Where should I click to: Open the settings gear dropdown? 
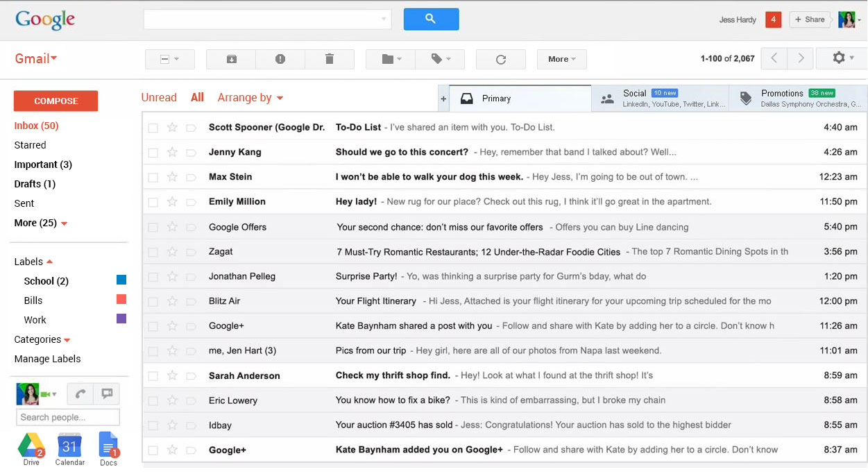842,58
